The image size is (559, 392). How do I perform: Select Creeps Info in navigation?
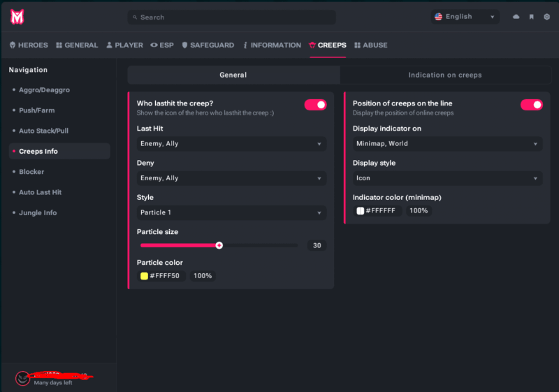point(59,151)
